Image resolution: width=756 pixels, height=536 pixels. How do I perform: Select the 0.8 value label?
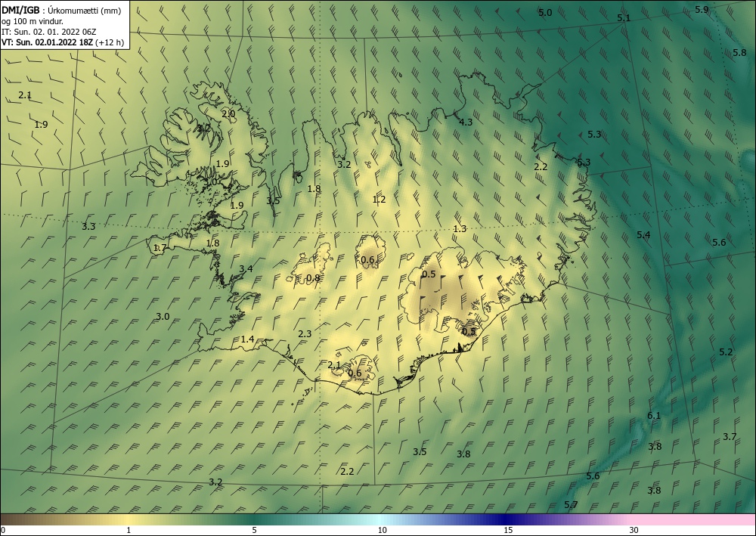coord(313,278)
